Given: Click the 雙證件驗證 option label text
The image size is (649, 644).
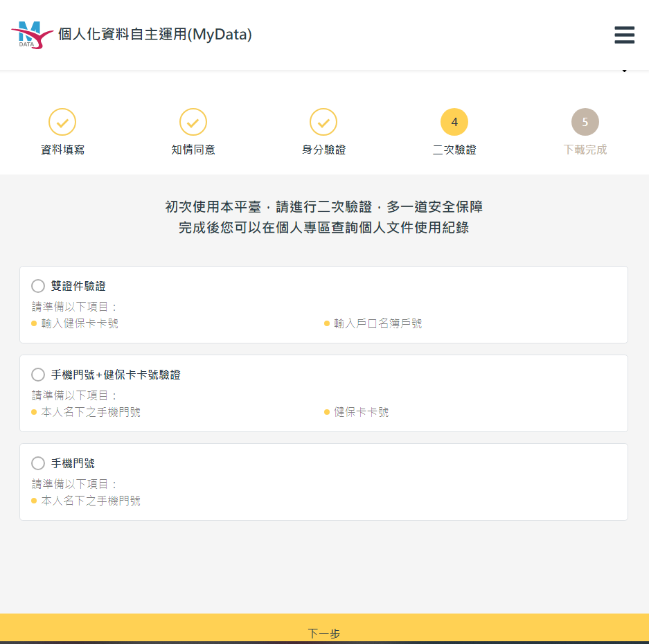Looking at the screenshot, I should click(x=78, y=286).
